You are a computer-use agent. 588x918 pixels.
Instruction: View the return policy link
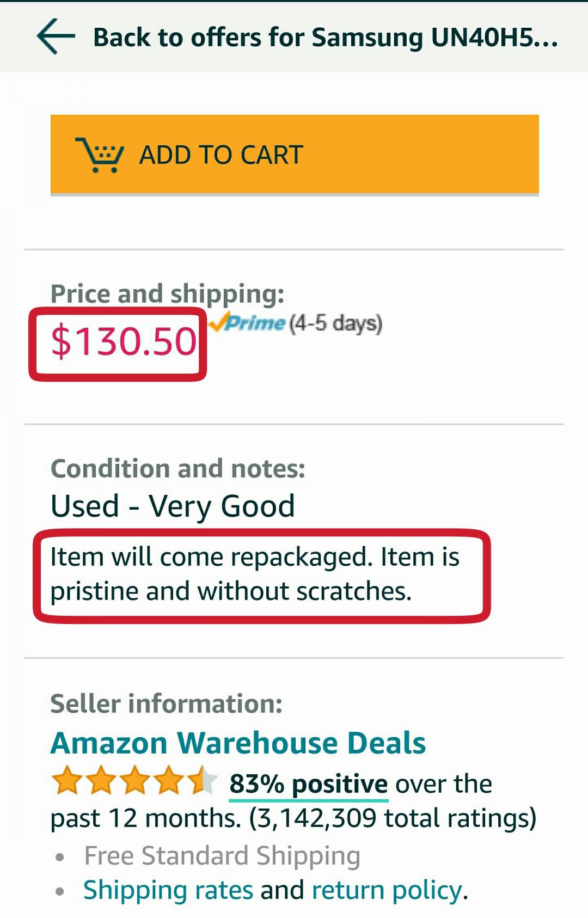point(387,890)
